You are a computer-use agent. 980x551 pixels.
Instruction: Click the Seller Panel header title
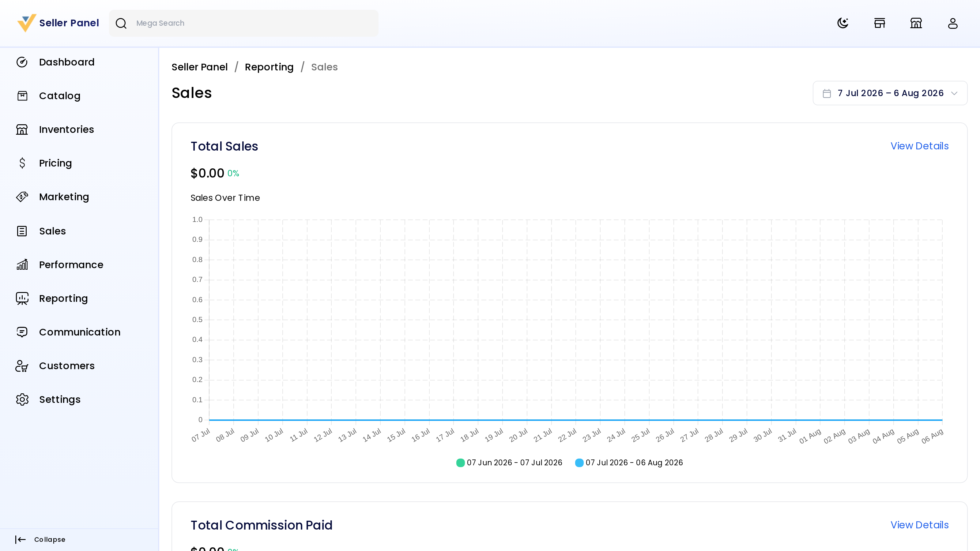[69, 23]
